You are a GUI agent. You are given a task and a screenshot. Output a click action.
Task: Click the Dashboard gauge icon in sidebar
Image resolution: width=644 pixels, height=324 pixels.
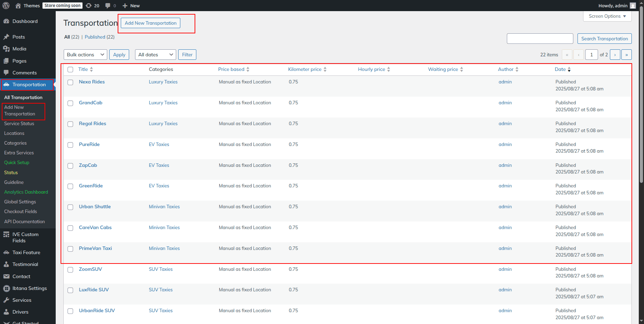coord(6,21)
